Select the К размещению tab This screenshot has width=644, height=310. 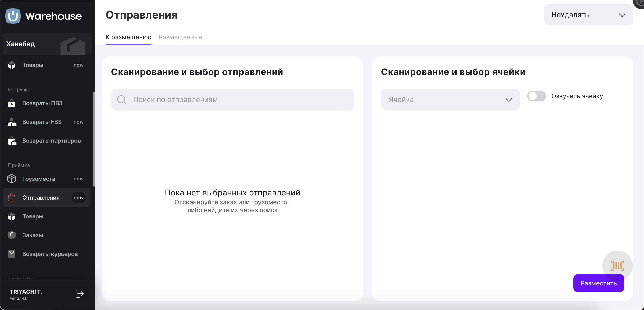(x=128, y=37)
